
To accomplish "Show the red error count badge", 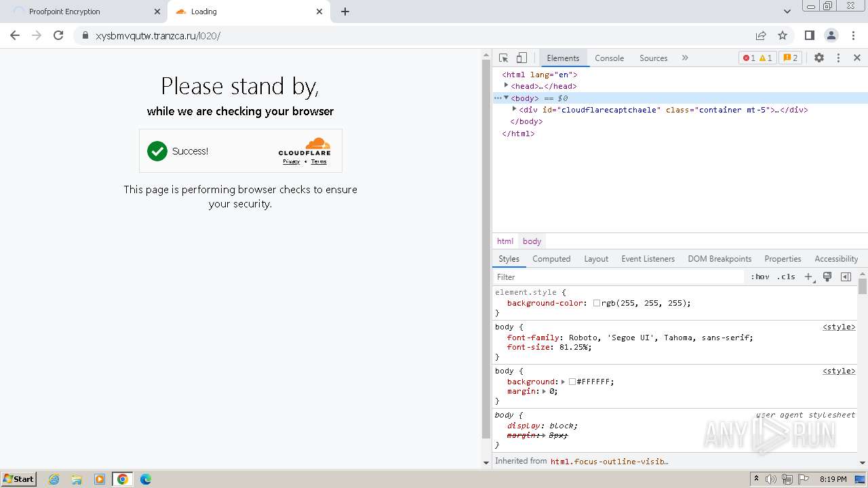I will pyautogui.click(x=749, y=58).
